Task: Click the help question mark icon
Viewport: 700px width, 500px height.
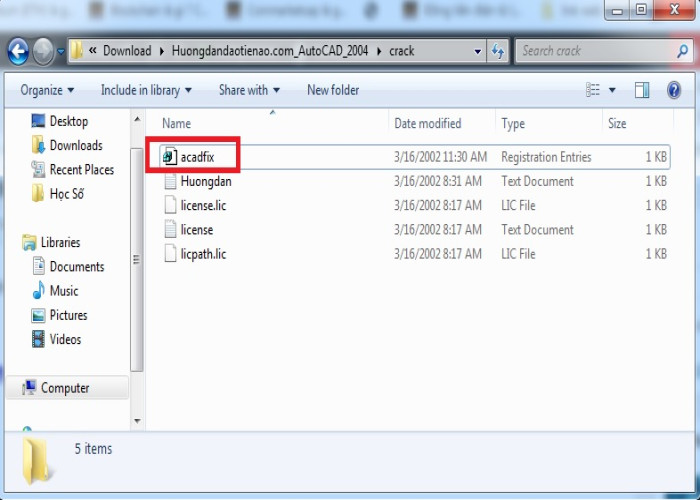Action: [x=672, y=90]
